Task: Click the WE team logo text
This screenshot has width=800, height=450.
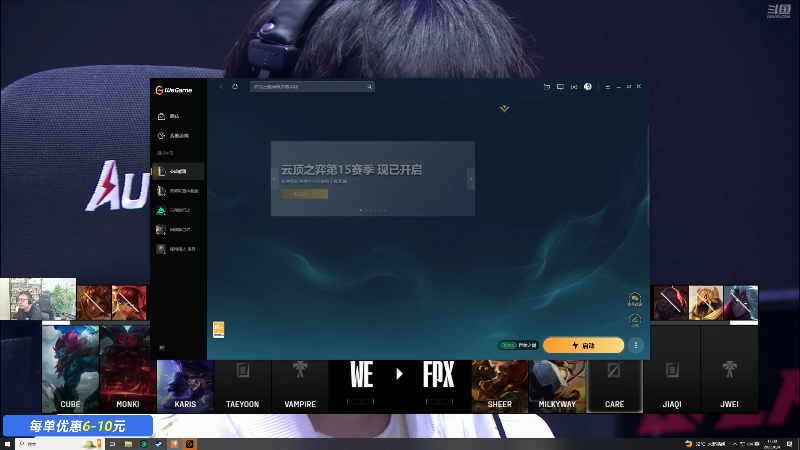Action: [x=362, y=375]
